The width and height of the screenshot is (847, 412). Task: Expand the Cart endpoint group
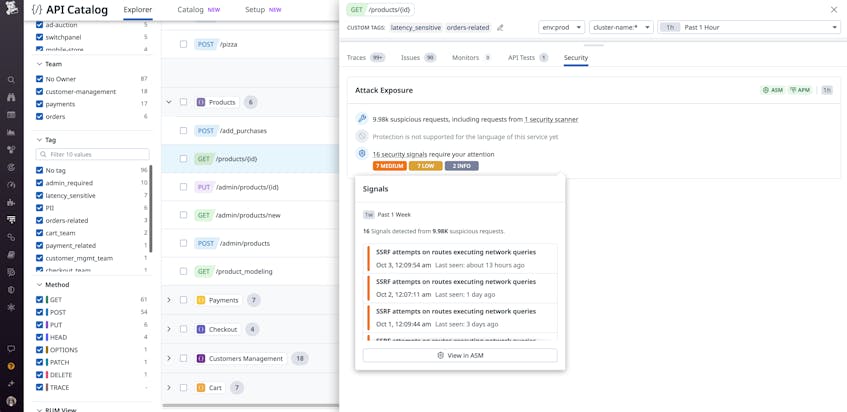click(x=169, y=388)
